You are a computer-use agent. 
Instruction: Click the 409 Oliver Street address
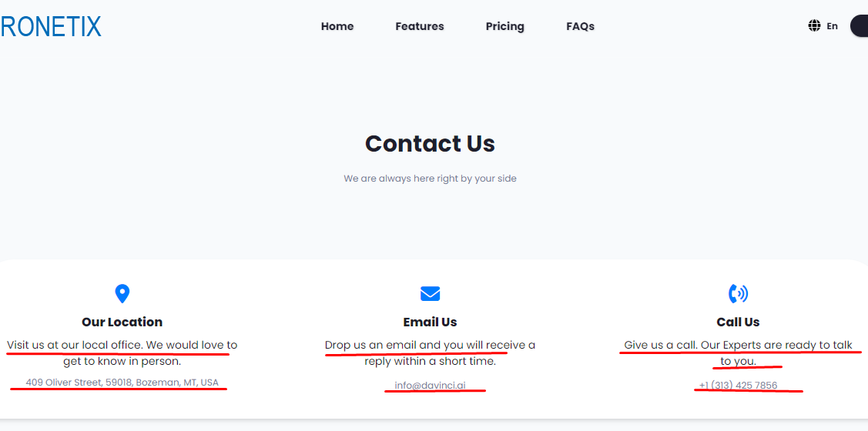(122, 382)
